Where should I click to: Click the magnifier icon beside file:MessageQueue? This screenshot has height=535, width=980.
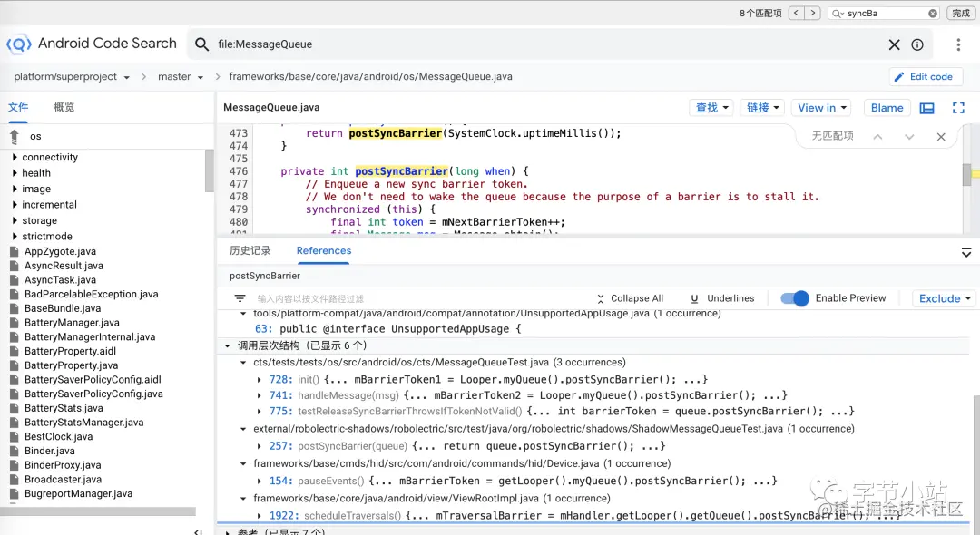(x=201, y=44)
